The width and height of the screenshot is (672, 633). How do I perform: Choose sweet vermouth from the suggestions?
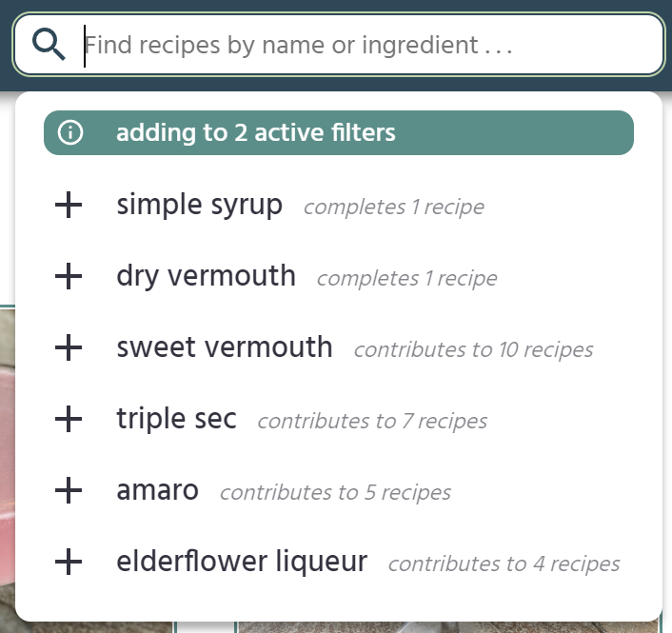225,348
